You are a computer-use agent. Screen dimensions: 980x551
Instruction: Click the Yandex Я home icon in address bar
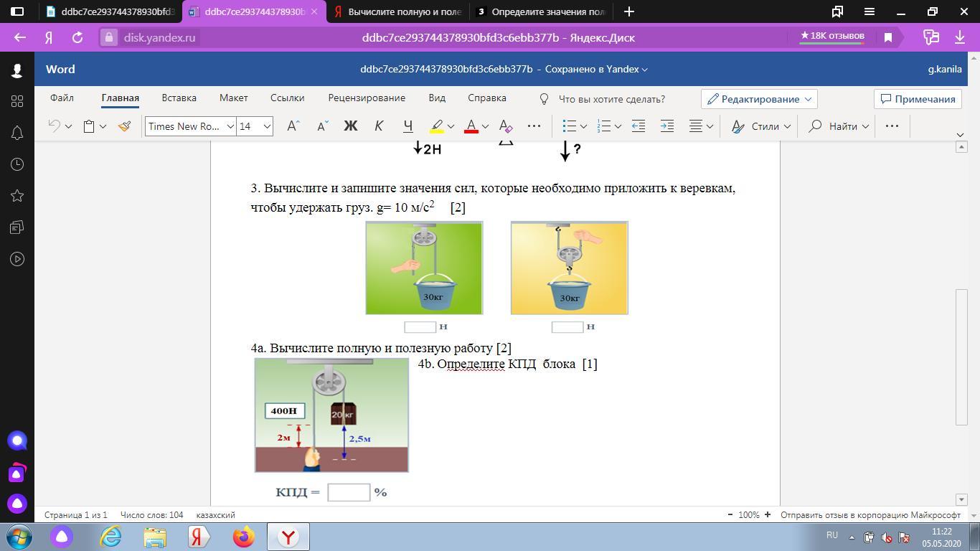tap(49, 37)
